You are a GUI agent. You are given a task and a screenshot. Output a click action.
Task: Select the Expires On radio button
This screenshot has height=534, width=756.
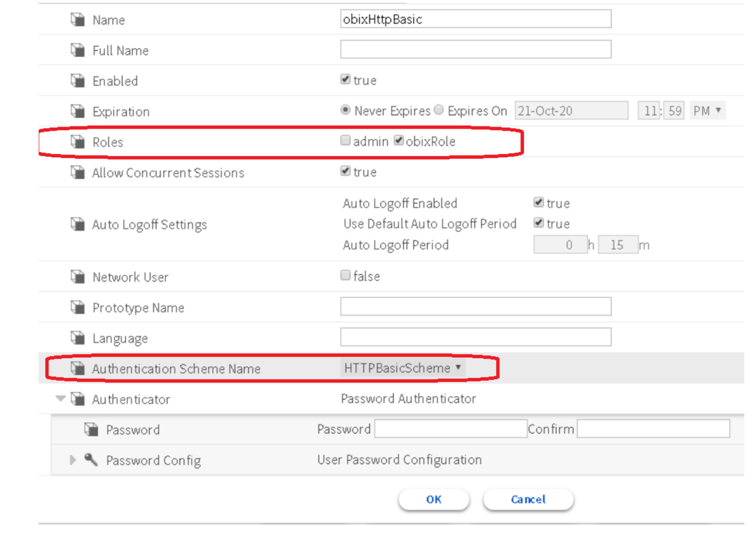439,110
